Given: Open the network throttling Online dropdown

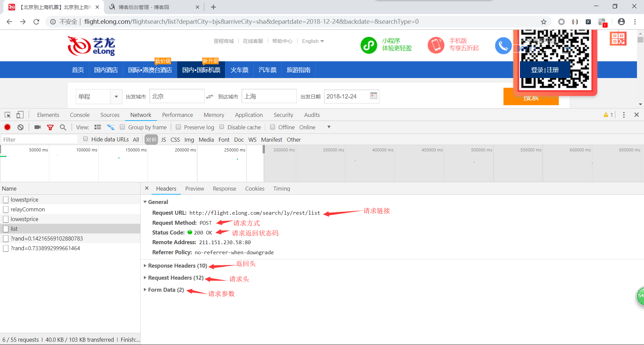Looking at the screenshot, I should pos(315,127).
